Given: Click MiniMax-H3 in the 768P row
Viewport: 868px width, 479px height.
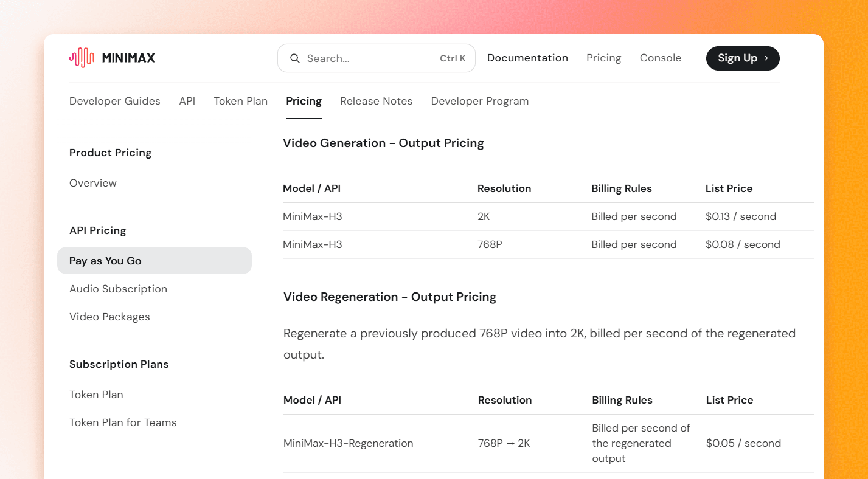Looking at the screenshot, I should pyautogui.click(x=313, y=244).
